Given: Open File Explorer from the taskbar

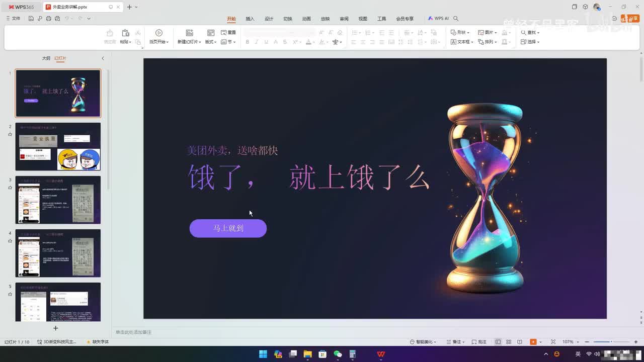Looking at the screenshot, I should [308, 354].
